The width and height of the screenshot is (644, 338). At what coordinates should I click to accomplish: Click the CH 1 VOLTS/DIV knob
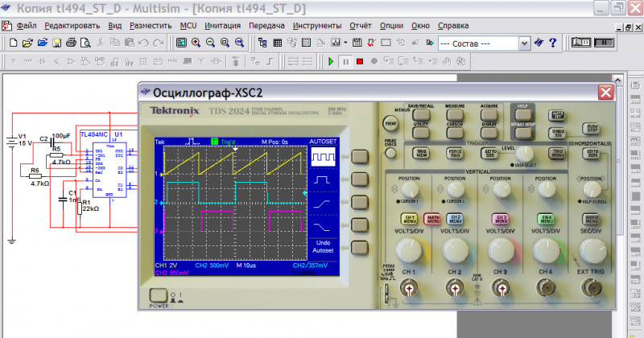[x=409, y=249]
